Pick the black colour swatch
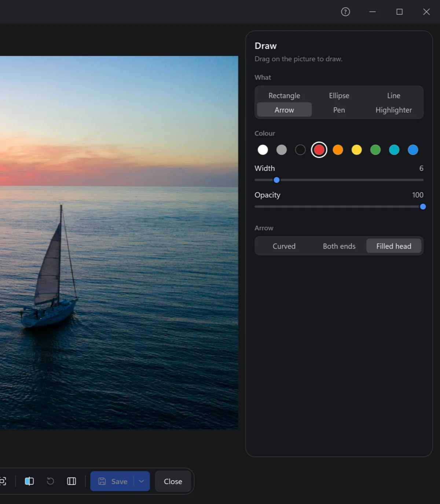Screen dimensions: 440x504 tap(300, 150)
